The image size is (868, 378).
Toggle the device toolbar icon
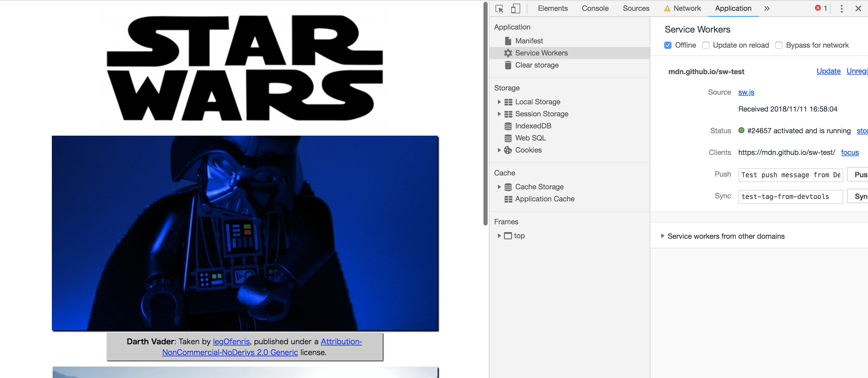(515, 8)
